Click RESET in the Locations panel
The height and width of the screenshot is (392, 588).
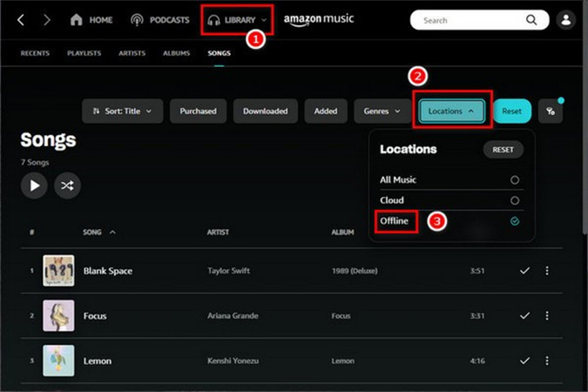[x=503, y=150]
